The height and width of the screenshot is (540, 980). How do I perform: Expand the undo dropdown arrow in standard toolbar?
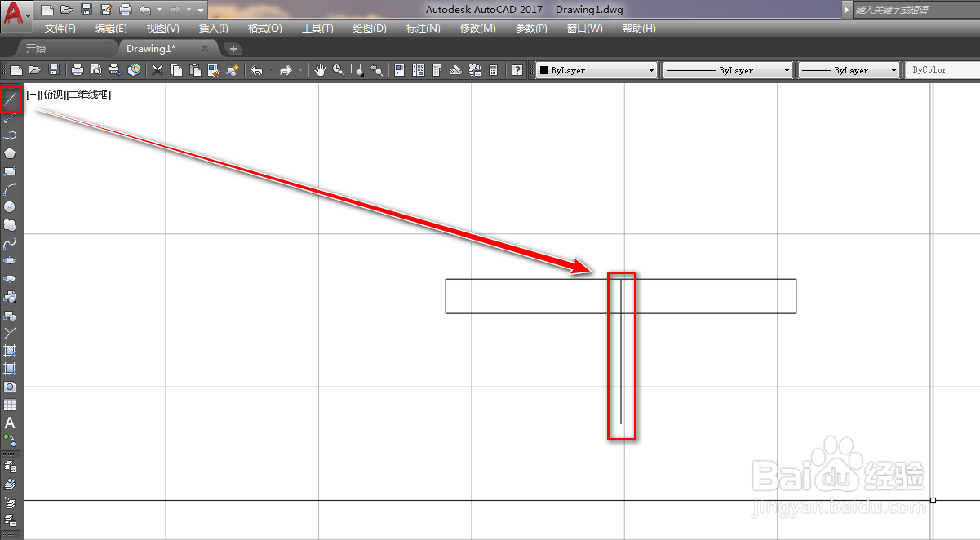coord(270,71)
